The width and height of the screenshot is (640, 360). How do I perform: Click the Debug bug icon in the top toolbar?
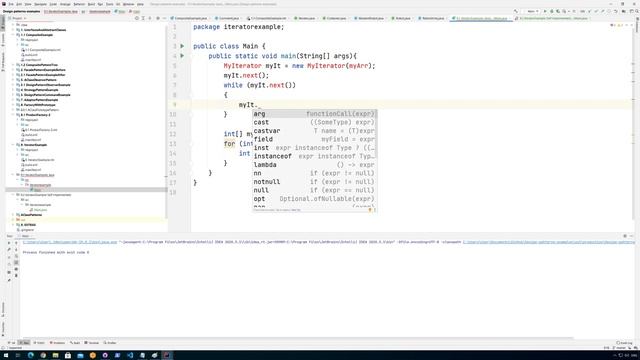coord(551,11)
